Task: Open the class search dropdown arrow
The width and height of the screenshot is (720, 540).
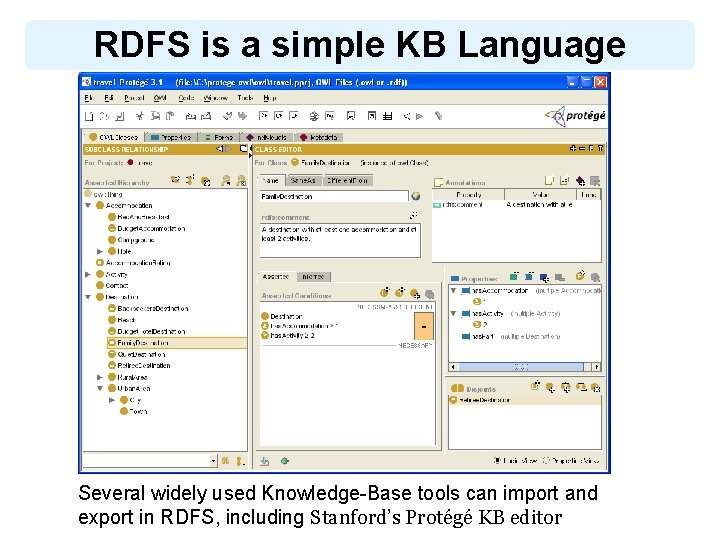Action: (x=214, y=460)
